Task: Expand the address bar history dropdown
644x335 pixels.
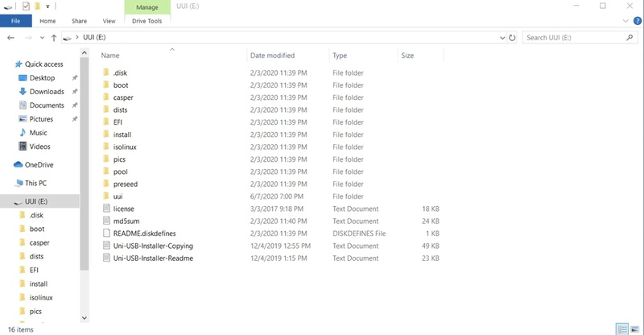Action: click(x=502, y=38)
